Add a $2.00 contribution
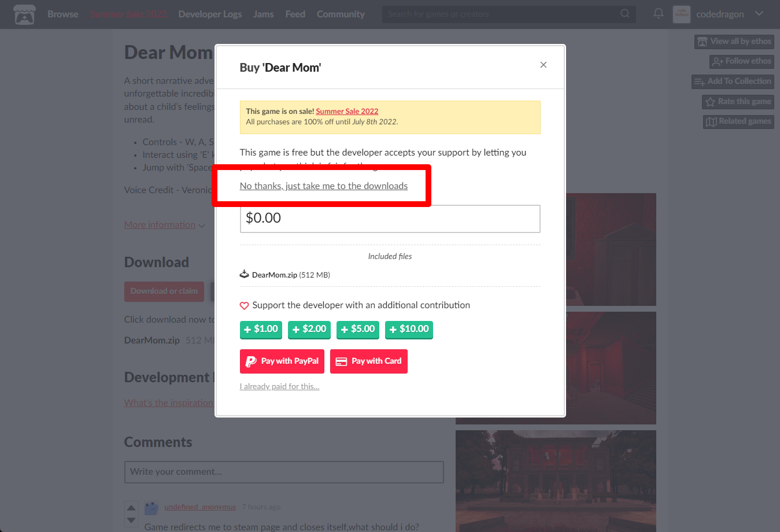Image resolution: width=780 pixels, height=532 pixels. point(309,330)
